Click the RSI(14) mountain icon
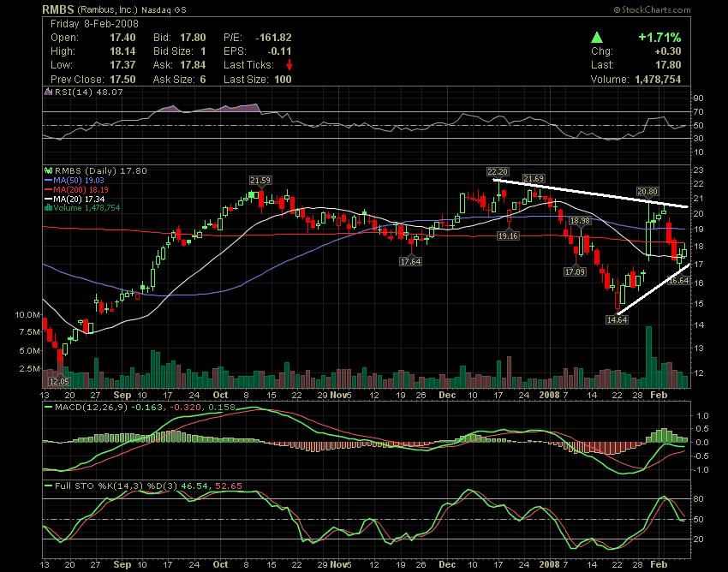728x572 pixels. (x=48, y=92)
